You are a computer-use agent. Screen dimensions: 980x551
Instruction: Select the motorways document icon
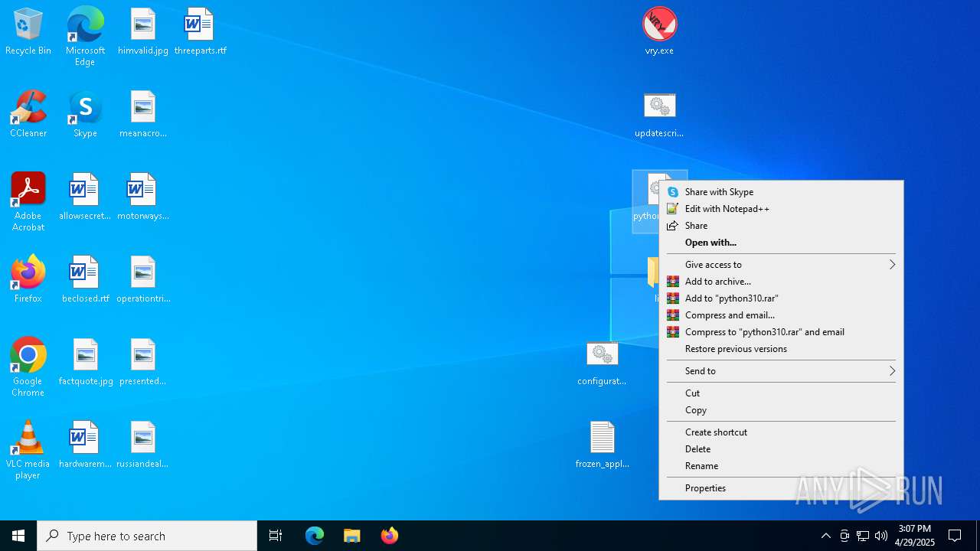point(143,197)
